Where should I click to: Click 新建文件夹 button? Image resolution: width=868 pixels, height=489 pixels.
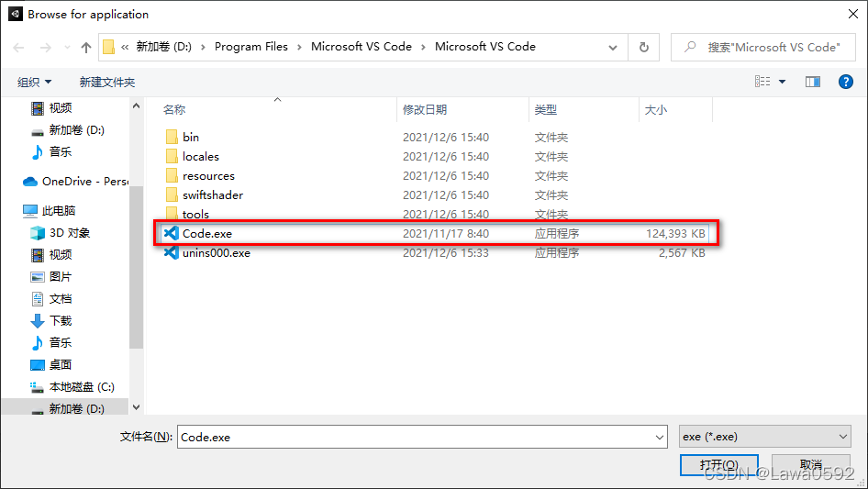click(x=106, y=83)
